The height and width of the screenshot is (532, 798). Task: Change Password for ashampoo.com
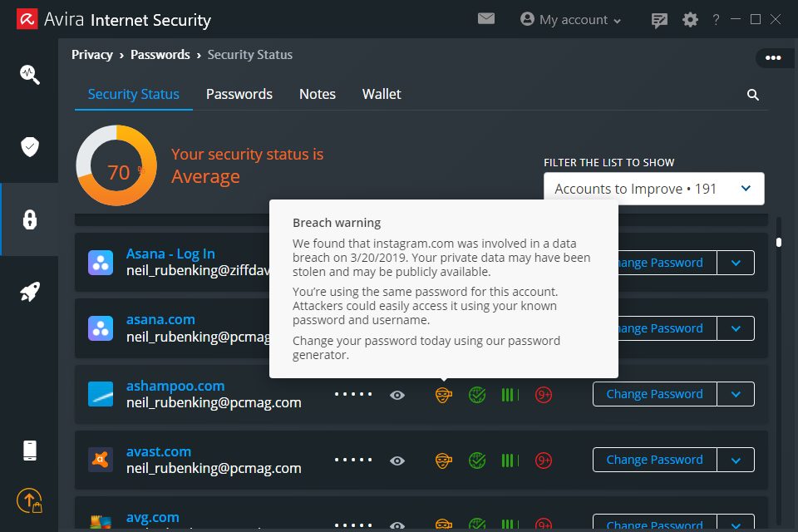(654, 394)
